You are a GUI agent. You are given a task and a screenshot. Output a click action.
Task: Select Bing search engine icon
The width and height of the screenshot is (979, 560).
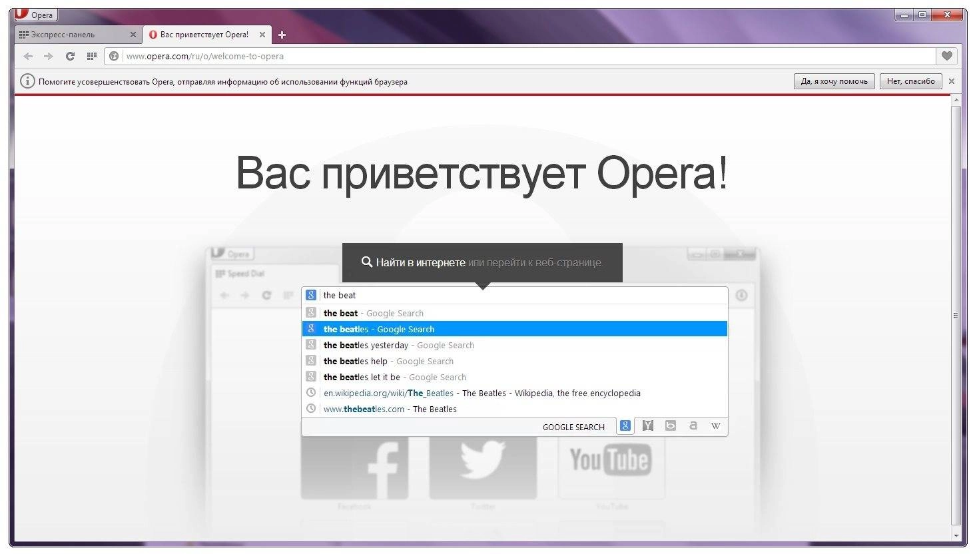671,426
